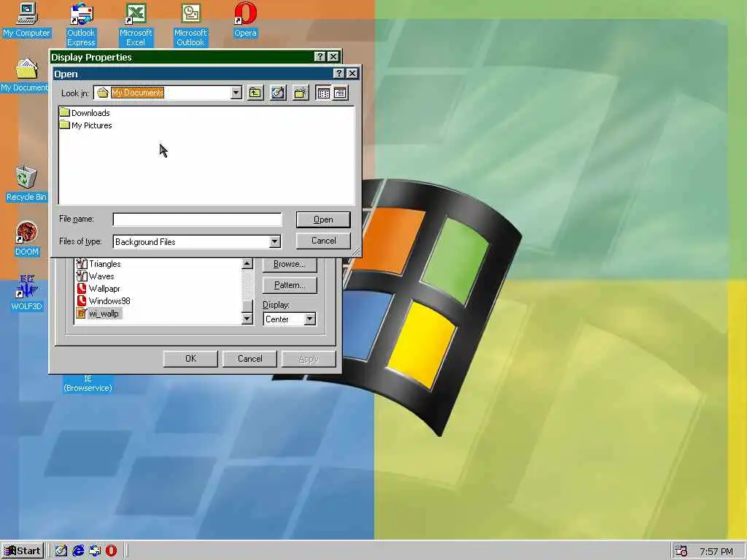Select Windows98 wallpaper entry
Screen dimensions: 747x560
click(x=103, y=301)
